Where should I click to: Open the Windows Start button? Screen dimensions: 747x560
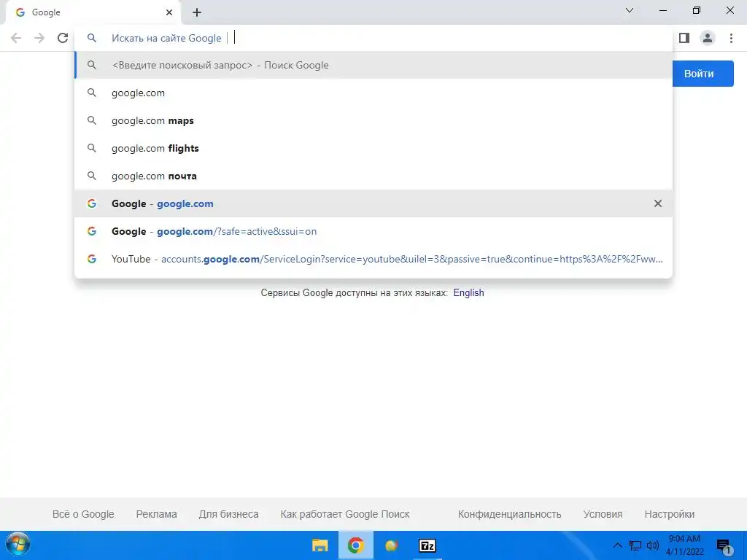(x=18, y=545)
